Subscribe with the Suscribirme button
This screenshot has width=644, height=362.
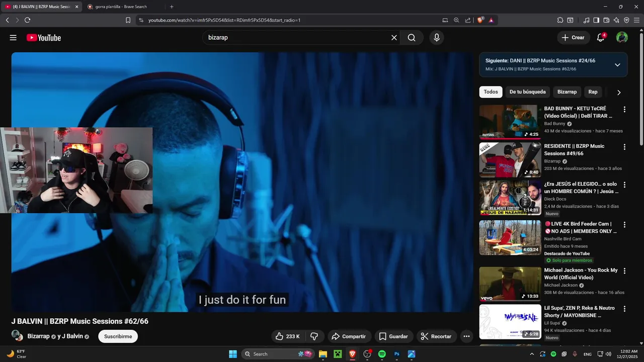click(x=118, y=336)
